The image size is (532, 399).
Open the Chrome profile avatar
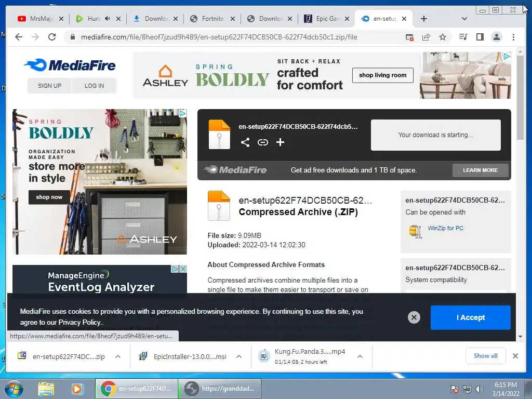coord(496,37)
